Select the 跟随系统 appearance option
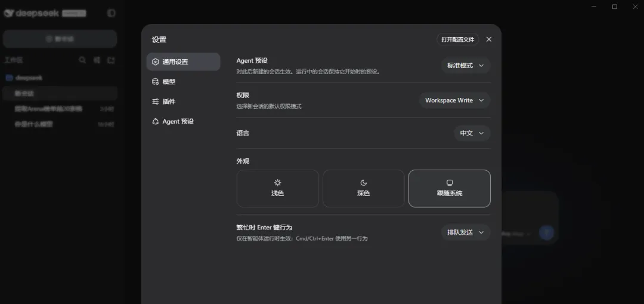The height and width of the screenshot is (304, 644). (x=450, y=188)
